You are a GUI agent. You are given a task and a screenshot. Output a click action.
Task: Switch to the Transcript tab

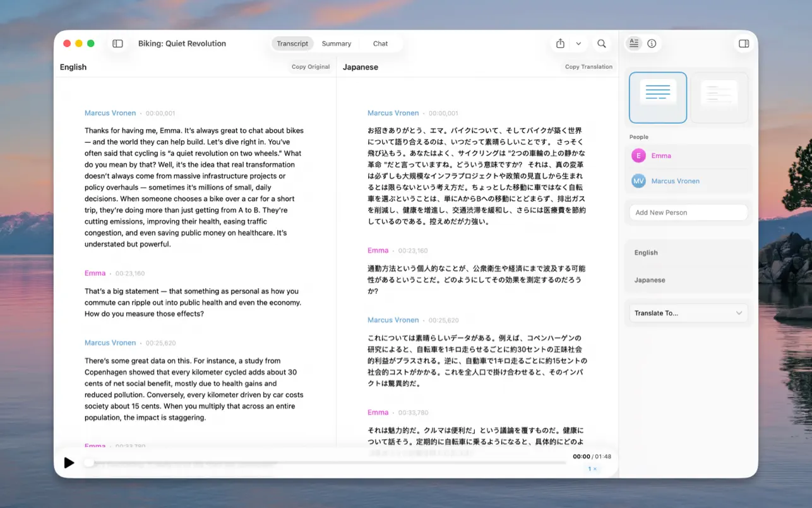pos(292,44)
